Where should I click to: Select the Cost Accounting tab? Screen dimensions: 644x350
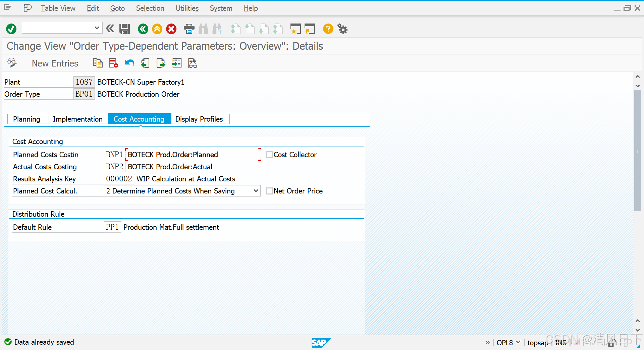tap(139, 119)
